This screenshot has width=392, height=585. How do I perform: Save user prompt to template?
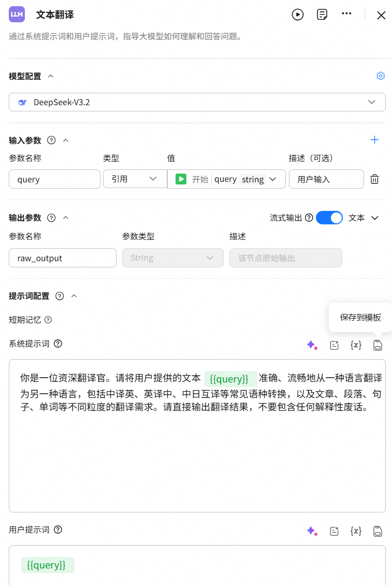coord(378,531)
